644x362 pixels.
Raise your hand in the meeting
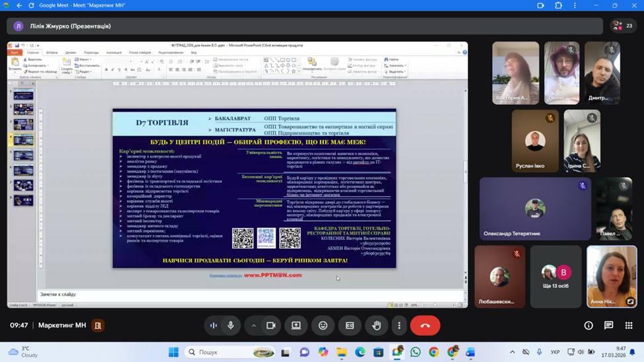376,325
